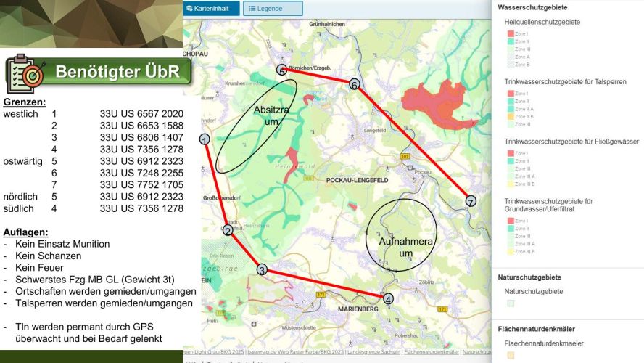
Task: Open the Karteninhalt tab
Action: 210,9
